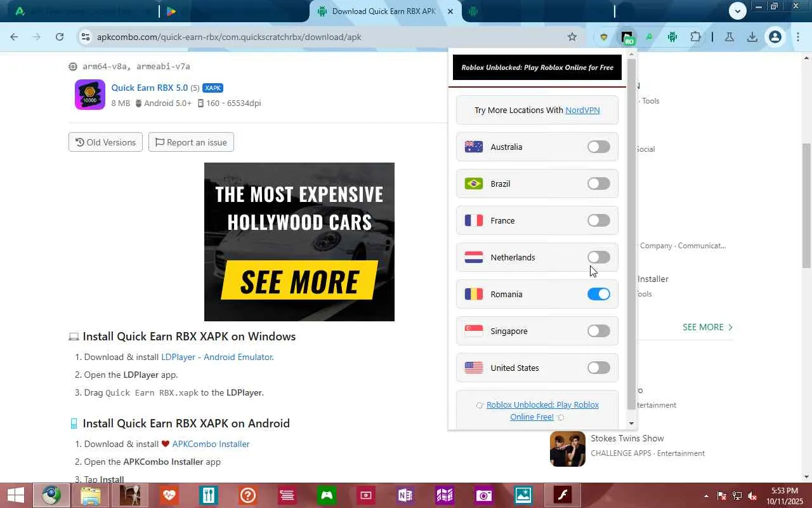Open the Chrome profile avatar
The height and width of the screenshot is (508, 812).
(x=775, y=37)
